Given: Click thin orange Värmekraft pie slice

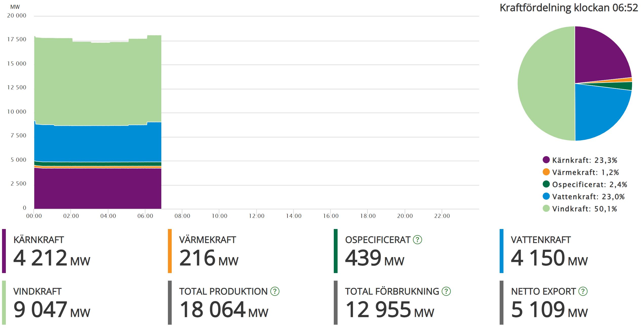Looking at the screenshot, I should (628, 80).
